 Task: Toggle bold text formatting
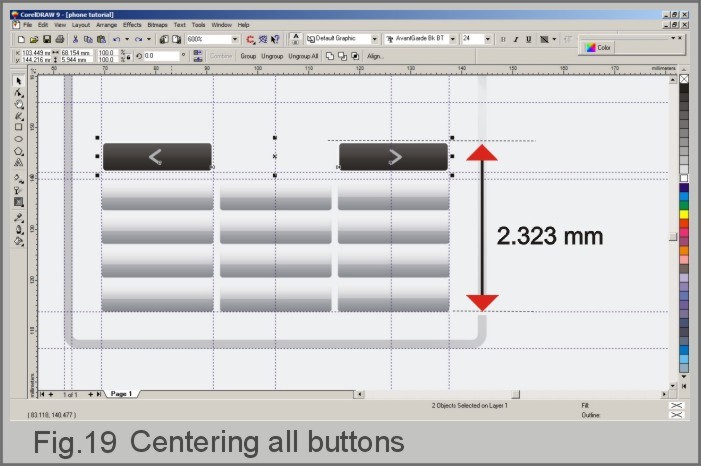(x=503, y=39)
